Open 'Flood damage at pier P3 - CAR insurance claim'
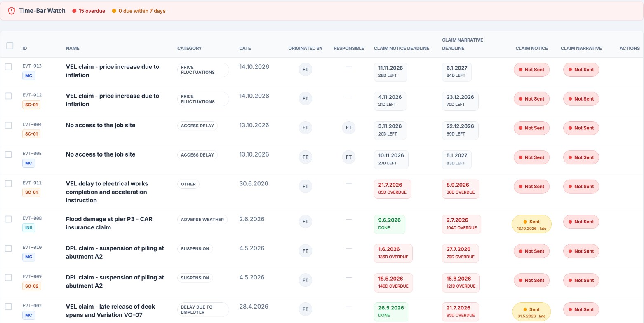Screen dimensions: 644x323 click(109, 223)
